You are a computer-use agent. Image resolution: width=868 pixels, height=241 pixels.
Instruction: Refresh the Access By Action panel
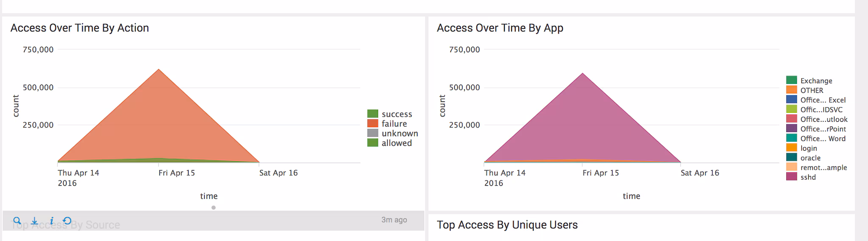click(x=67, y=221)
